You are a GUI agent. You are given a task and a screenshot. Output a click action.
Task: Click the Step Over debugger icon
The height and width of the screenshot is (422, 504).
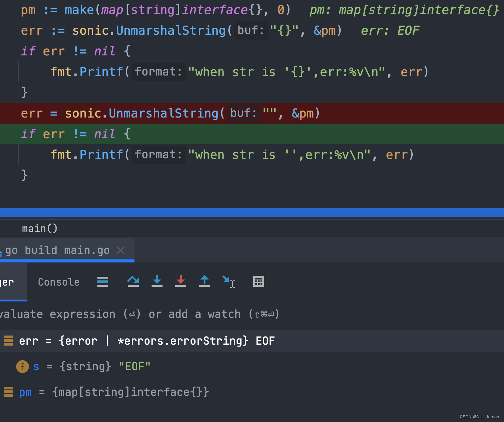click(x=133, y=281)
